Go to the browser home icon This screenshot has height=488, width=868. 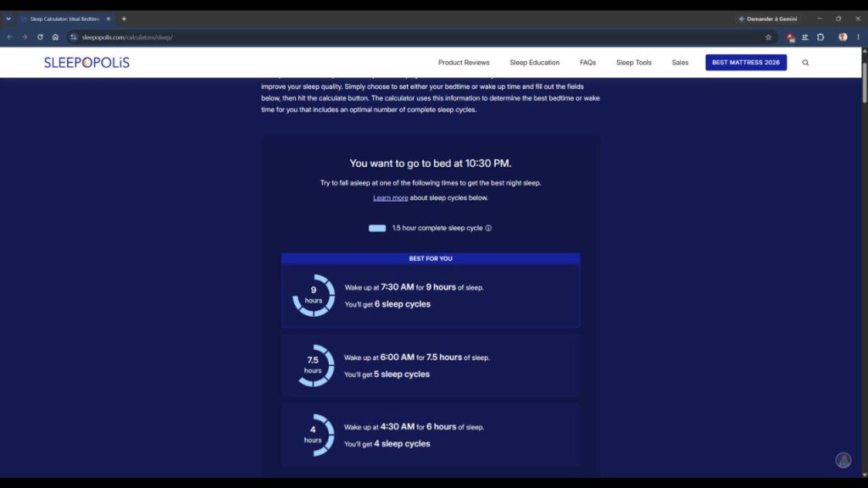55,37
